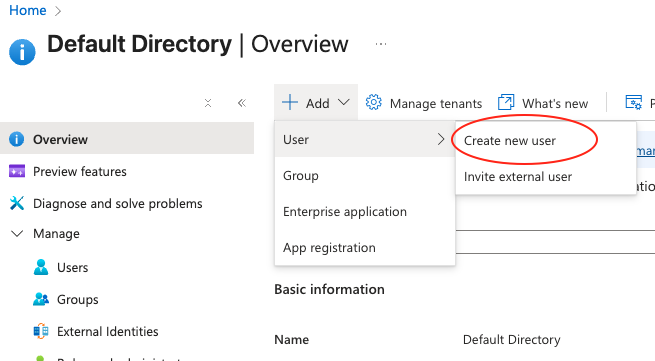Open Users under Manage
Screen dimensions: 655x361
pos(73,267)
